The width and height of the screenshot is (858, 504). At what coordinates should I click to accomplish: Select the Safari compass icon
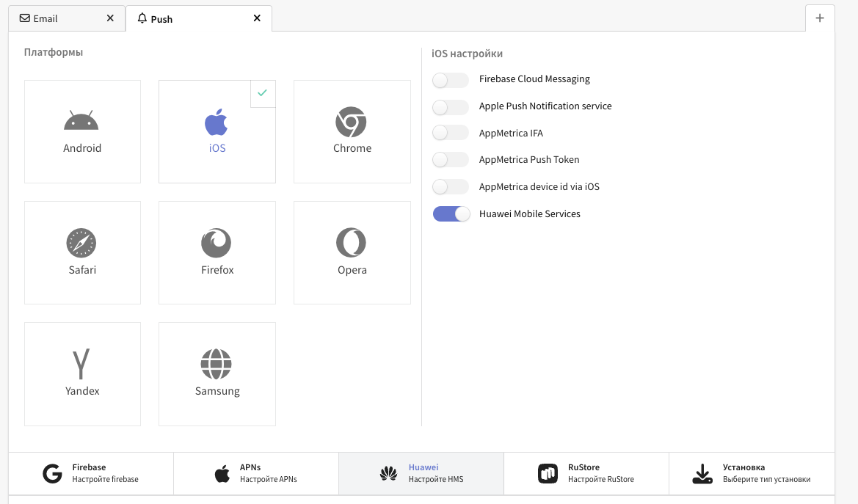tap(81, 243)
